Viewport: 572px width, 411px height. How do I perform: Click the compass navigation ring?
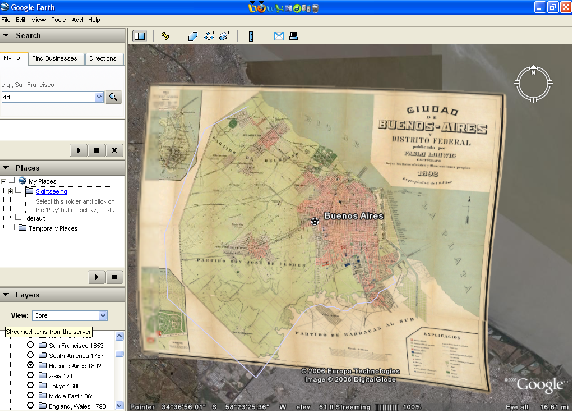point(533,84)
